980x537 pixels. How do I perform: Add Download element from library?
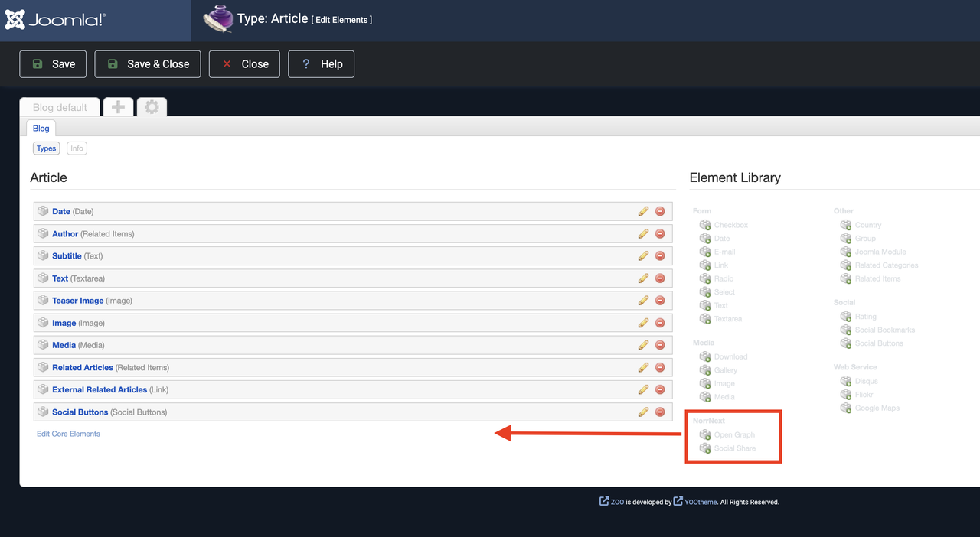coord(724,356)
